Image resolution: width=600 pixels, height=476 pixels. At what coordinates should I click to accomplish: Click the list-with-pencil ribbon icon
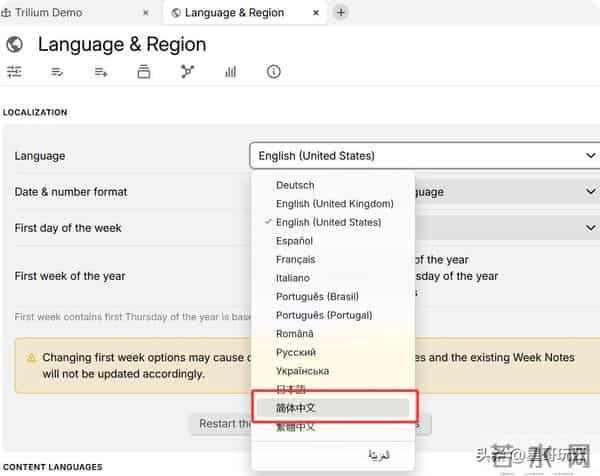pos(57,72)
